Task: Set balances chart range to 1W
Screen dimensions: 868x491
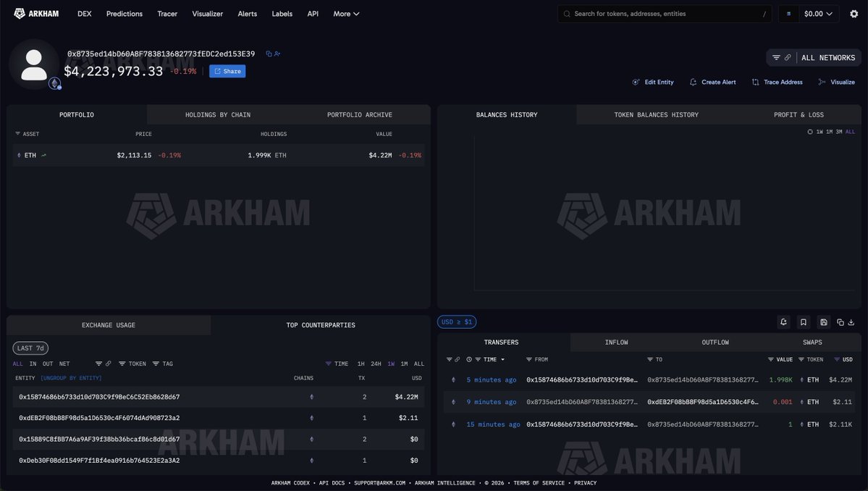Action: tap(819, 132)
